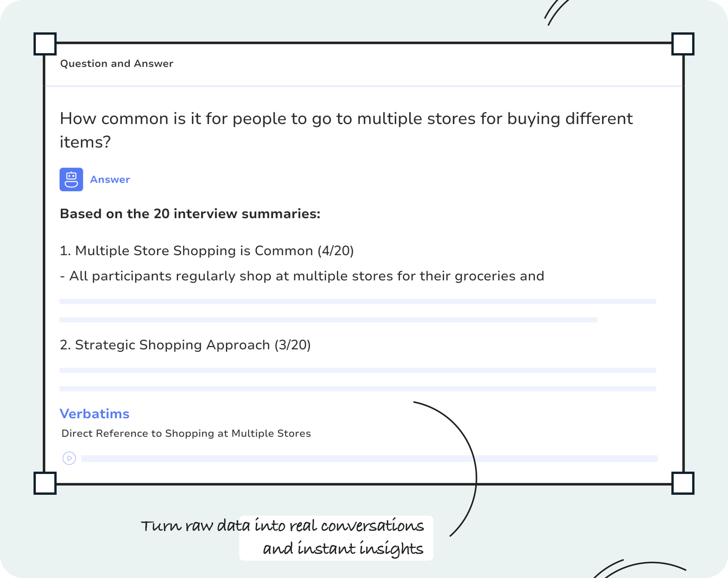Select the top-right corner resize handle
Image resolution: width=728 pixels, height=578 pixels.
point(683,44)
